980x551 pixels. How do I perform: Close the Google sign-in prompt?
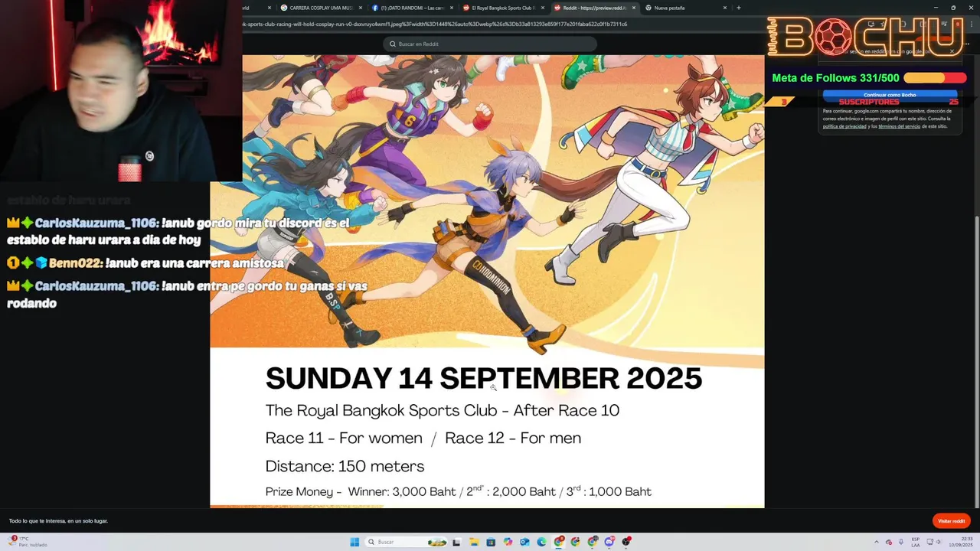click(952, 51)
